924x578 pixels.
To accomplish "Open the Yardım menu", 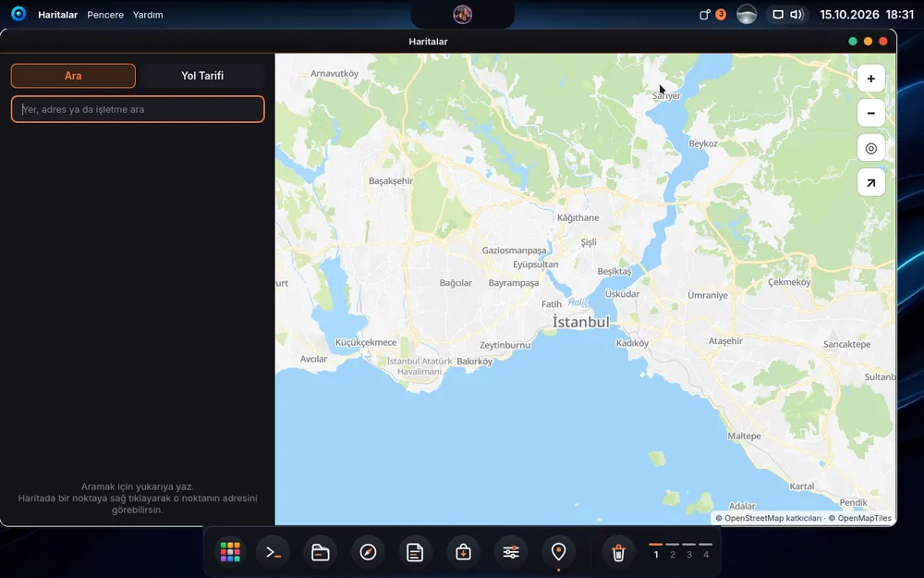I will pos(148,15).
